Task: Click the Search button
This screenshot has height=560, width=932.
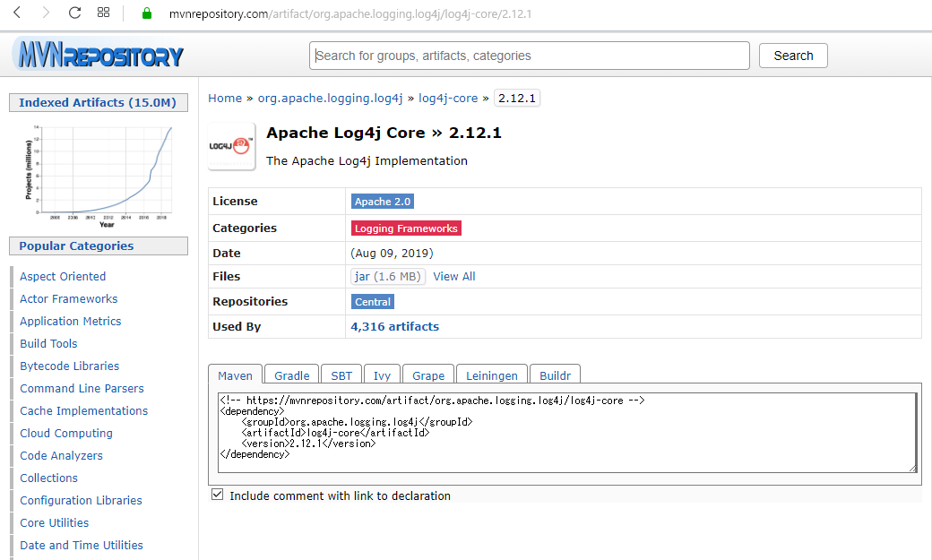Action: [x=793, y=56]
